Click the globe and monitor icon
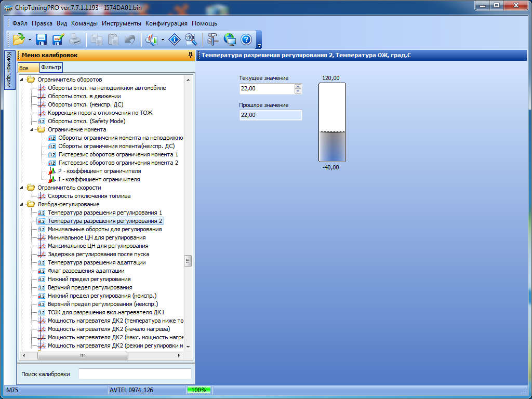The height and width of the screenshot is (399, 532). pos(230,39)
